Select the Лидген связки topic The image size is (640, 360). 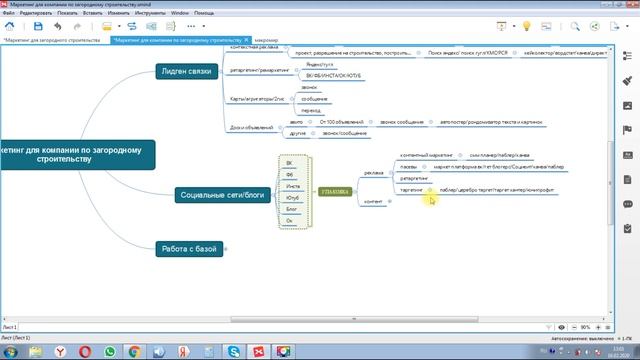pos(187,71)
